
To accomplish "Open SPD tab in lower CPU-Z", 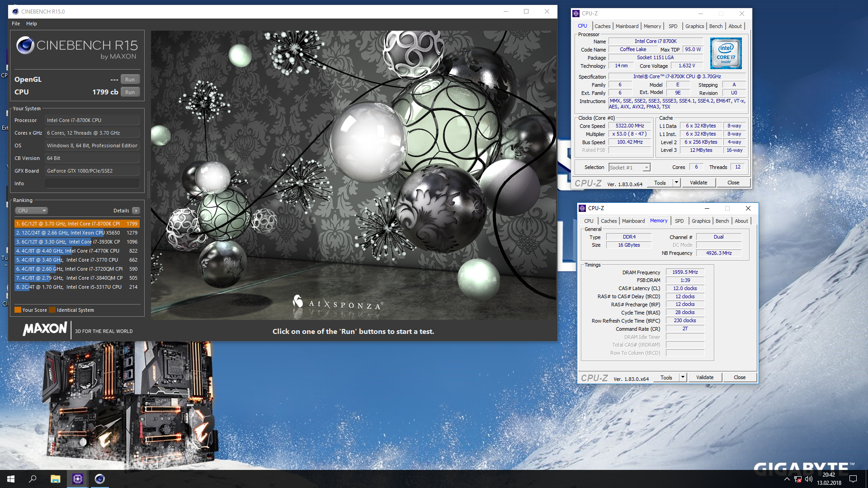I will (x=679, y=221).
